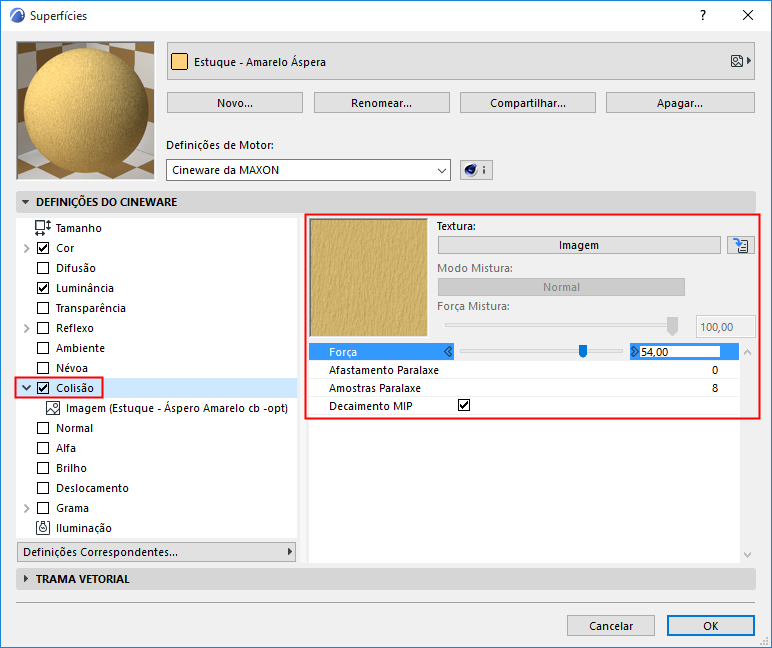Expand the Cor tree node

pyautogui.click(x=27, y=248)
